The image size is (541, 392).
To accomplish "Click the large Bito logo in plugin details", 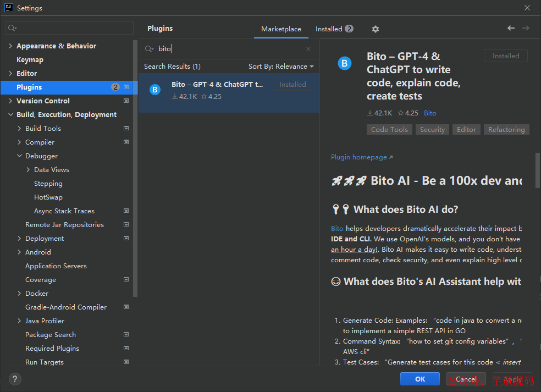I will (344, 63).
